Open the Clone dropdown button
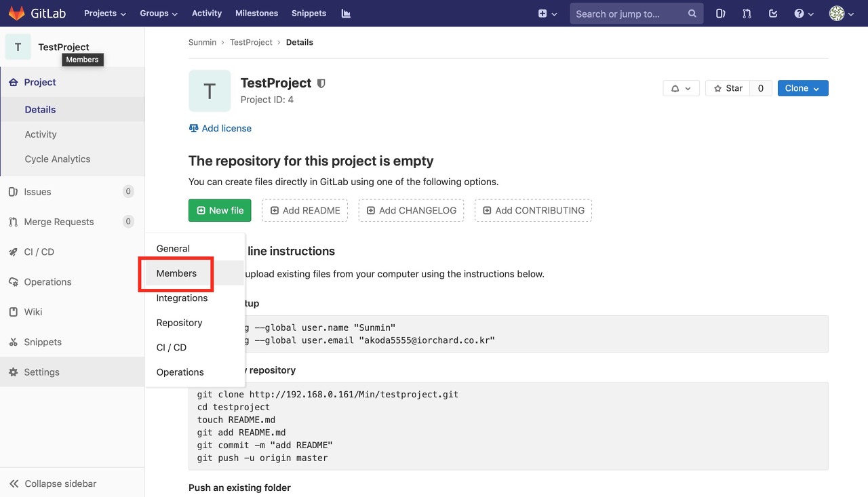 tap(803, 88)
